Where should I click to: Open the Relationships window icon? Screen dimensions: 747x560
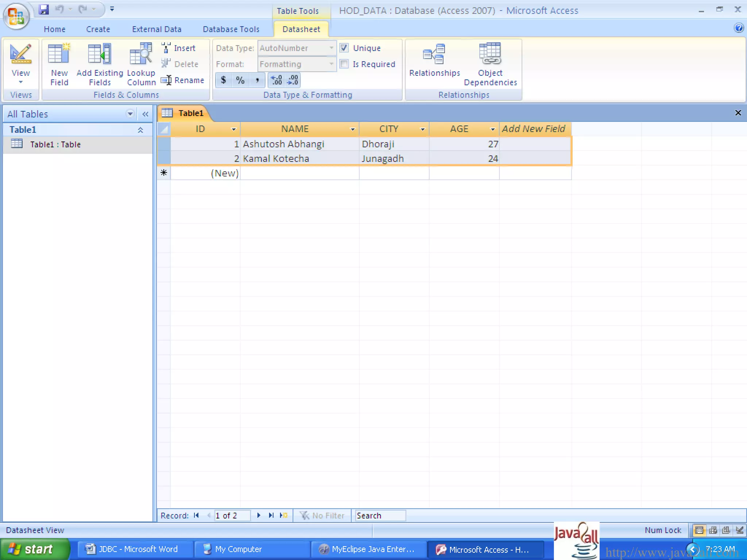pyautogui.click(x=434, y=55)
